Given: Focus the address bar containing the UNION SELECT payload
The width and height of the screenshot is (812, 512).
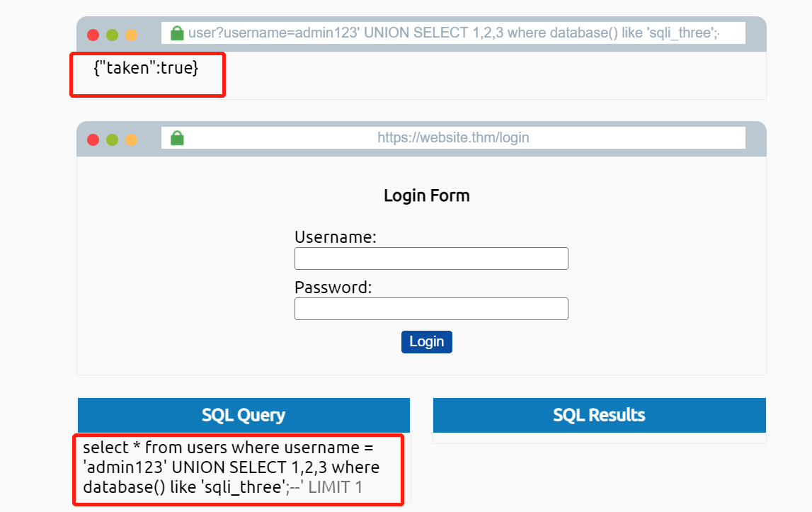Looking at the screenshot, I should [x=453, y=33].
